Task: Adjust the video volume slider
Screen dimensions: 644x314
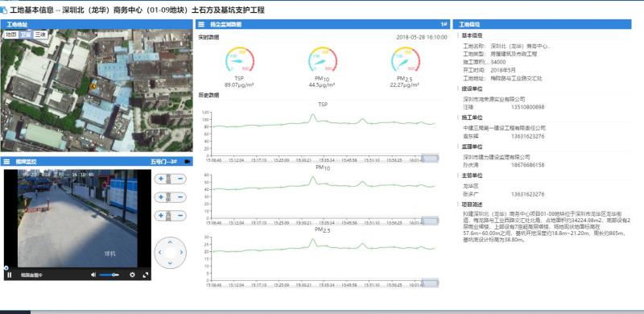Action: coord(109,275)
